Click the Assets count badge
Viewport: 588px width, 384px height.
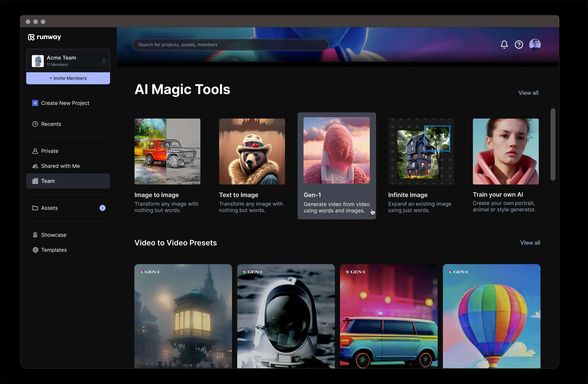102,208
